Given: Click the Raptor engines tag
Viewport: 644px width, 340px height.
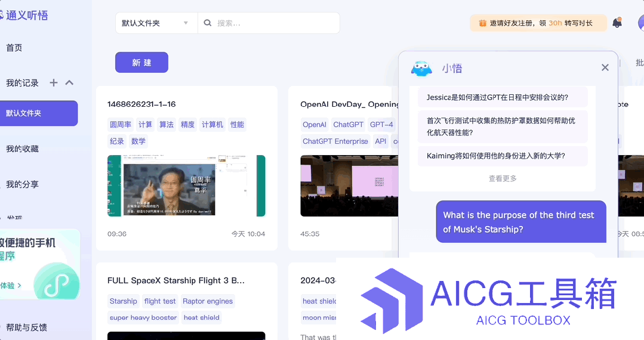Looking at the screenshot, I should tap(208, 301).
